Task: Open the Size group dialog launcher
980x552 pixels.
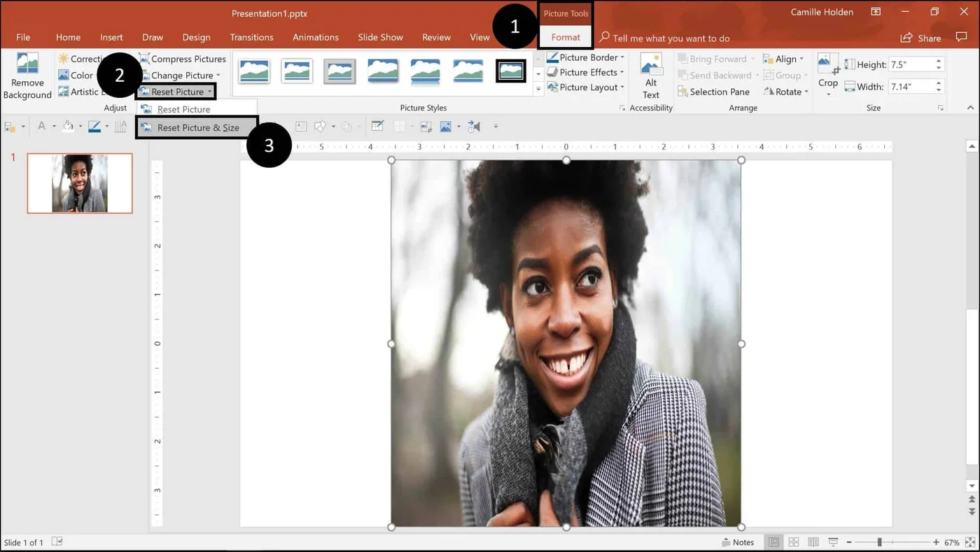Action: (x=941, y=108)
